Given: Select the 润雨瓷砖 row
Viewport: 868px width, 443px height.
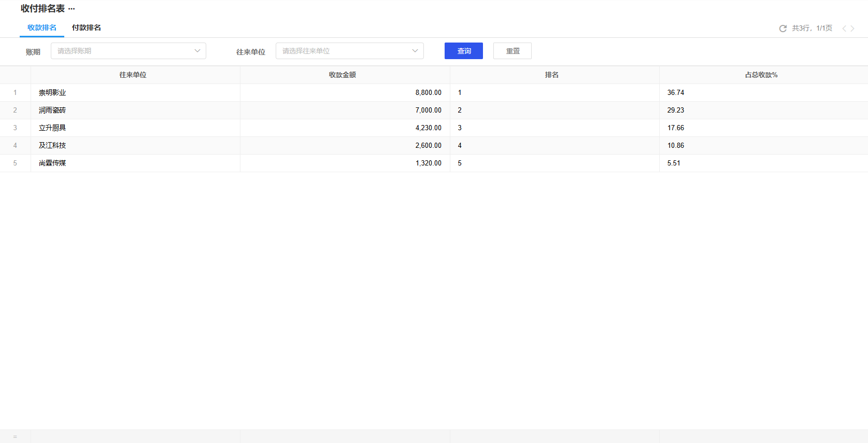Looking at the screenshot, I should (x=52, y=110).
